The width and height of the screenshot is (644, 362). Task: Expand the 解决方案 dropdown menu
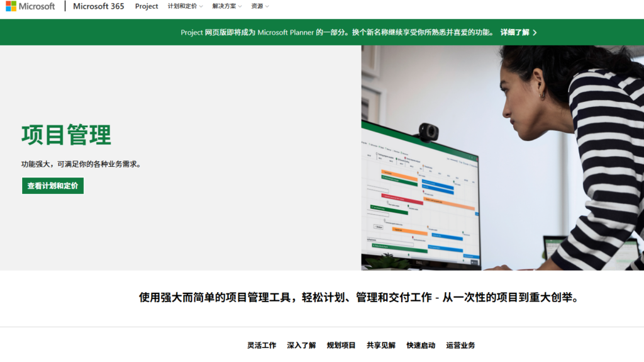tap(227, 6)
